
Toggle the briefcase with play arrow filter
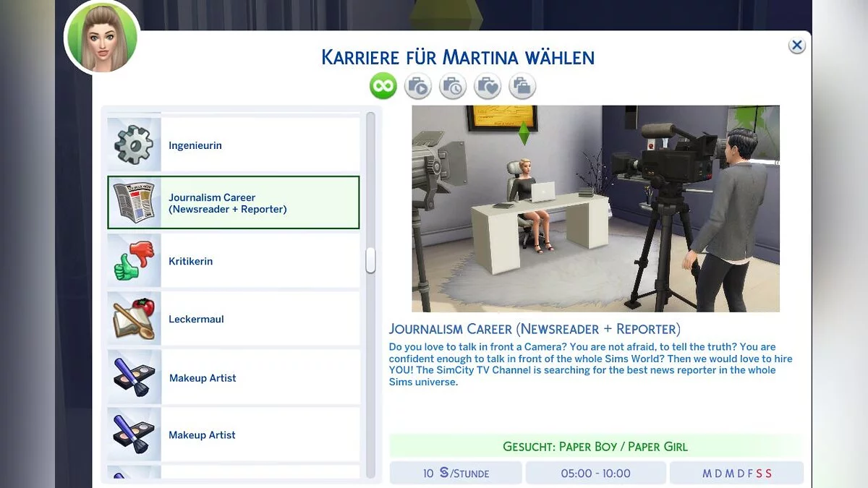tap(418, 87)
